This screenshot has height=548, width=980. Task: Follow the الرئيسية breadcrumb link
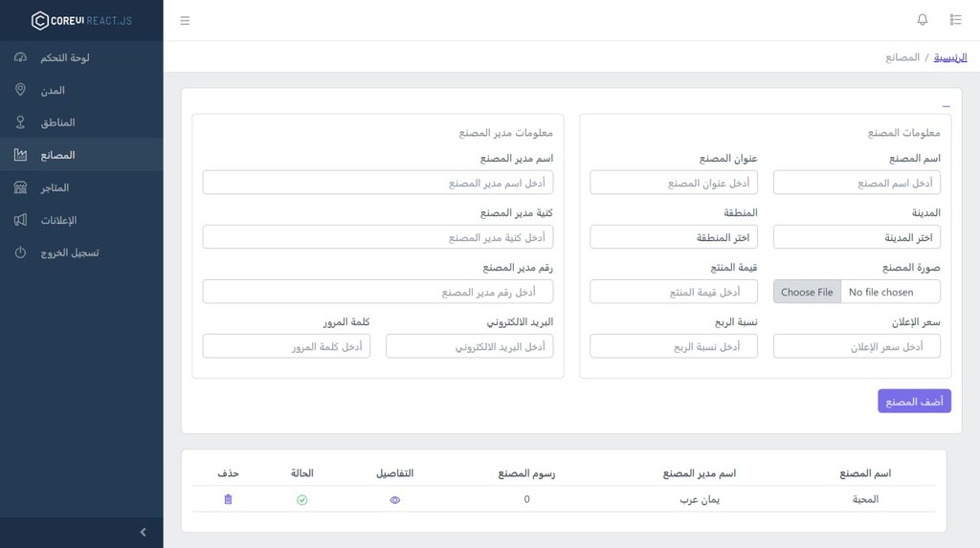(x=950, y=57)
